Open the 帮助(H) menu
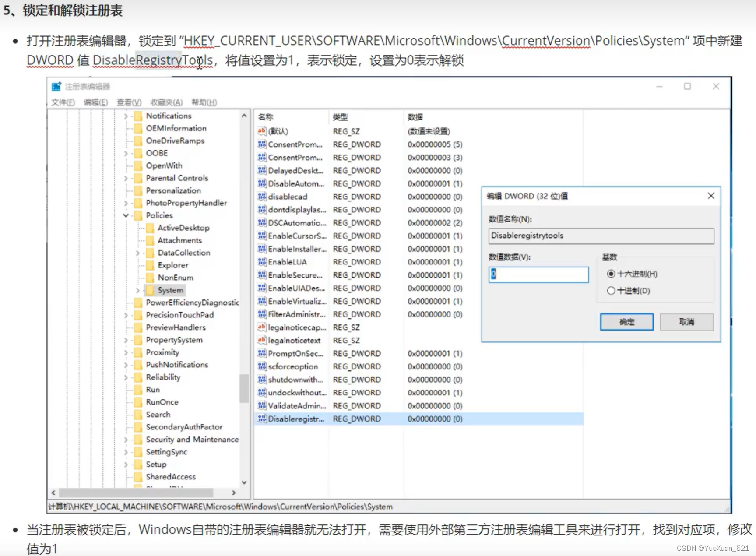The image size is (756, 556). 204,102
